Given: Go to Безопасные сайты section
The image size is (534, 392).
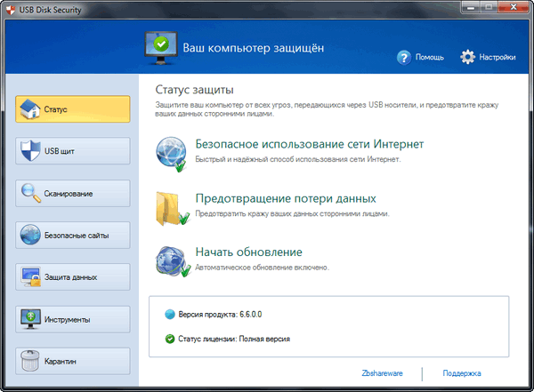Looking at the screenshot, I should click(73, 236).
